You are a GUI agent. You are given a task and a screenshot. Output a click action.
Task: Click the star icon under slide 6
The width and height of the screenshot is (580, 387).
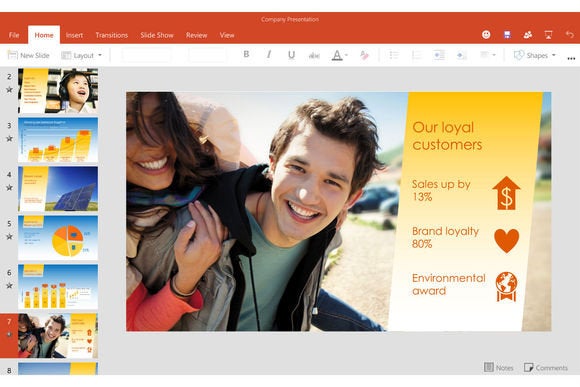(x=9, y=285)
